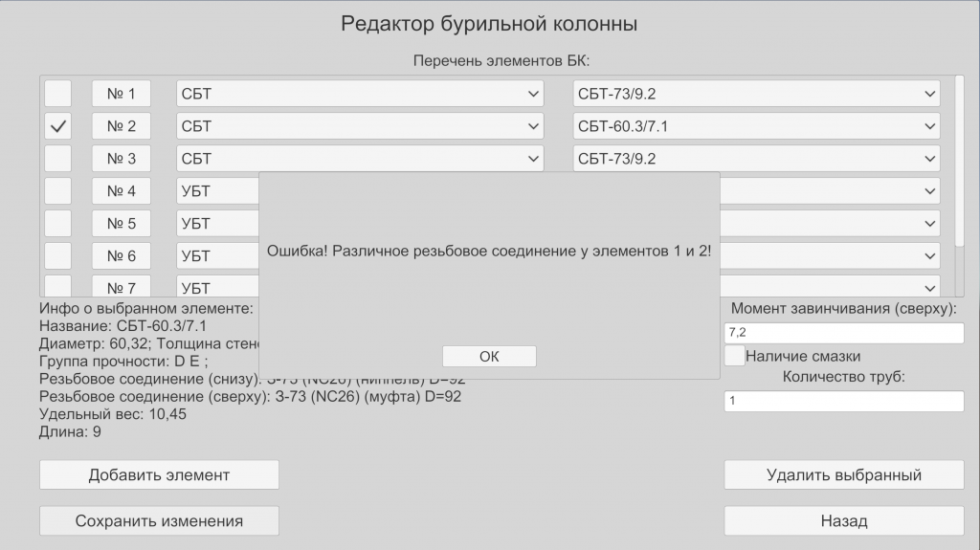This screenshot has height=550, width=980.
Task: Open the СБТ type dropdown in row 1
Action: pos(360,94)
